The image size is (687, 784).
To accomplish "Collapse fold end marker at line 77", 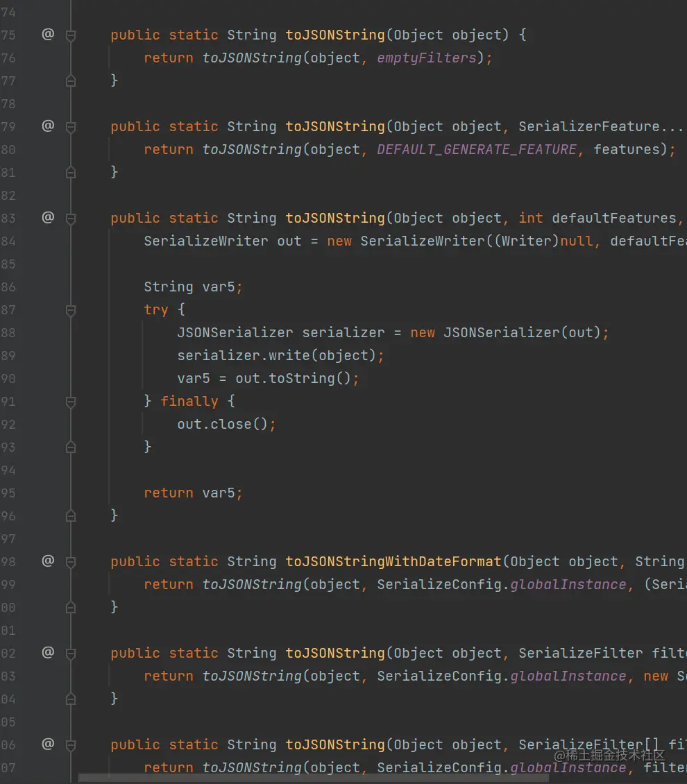I will [x=71, y=81].
